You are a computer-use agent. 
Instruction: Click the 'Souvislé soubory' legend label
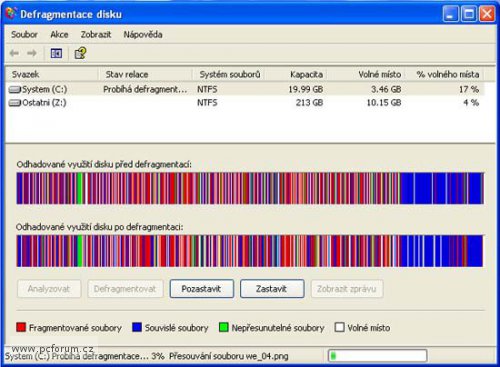pyautogui.click(x=176, y=328)
